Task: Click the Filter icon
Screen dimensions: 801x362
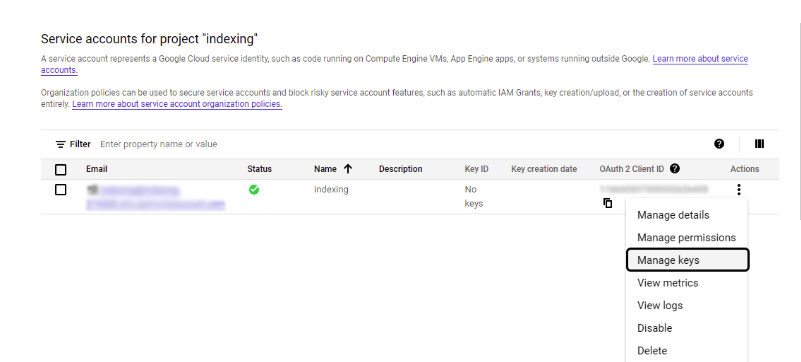Action: click(x=61, y=144)
